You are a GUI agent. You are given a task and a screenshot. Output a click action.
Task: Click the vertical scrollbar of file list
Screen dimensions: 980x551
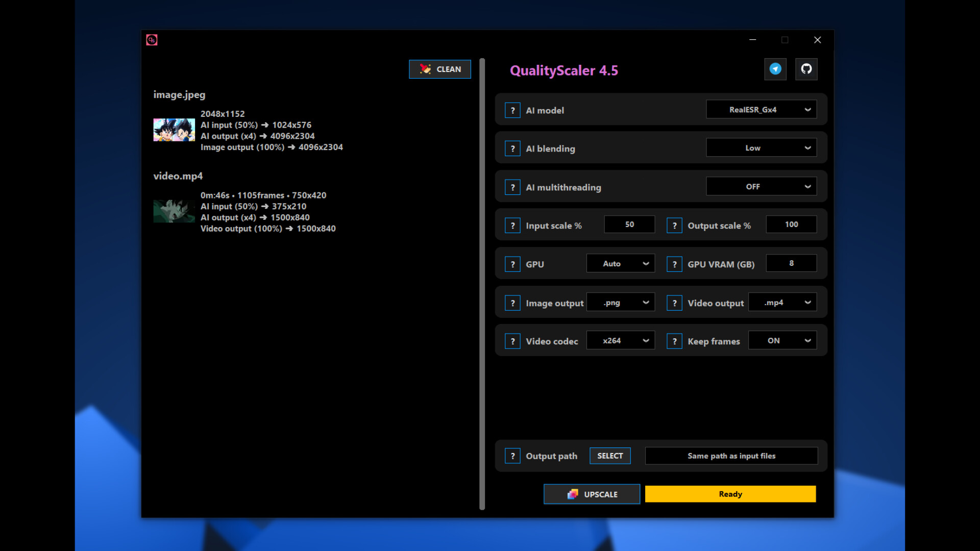(x=482, y=284)
